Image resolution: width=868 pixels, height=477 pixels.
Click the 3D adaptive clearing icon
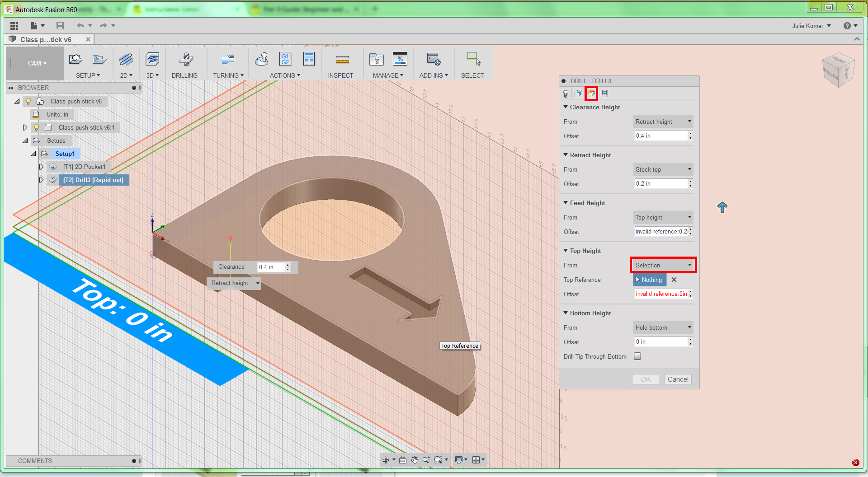click(x=152, y=59)
